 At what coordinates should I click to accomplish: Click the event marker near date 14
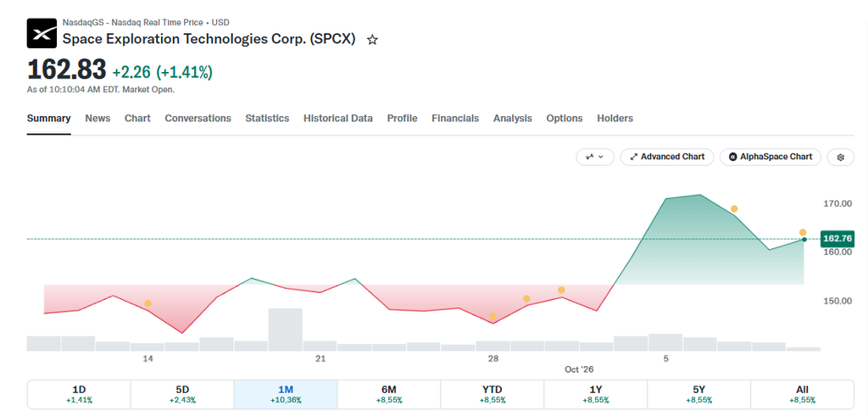click(147, 303)
